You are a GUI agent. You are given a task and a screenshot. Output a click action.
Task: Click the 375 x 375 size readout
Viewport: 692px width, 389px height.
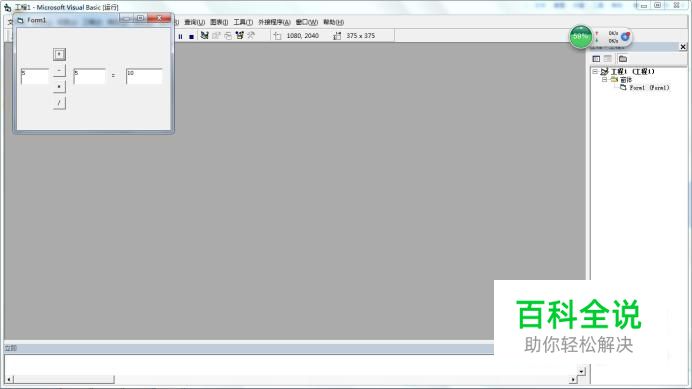coord(360,36)
